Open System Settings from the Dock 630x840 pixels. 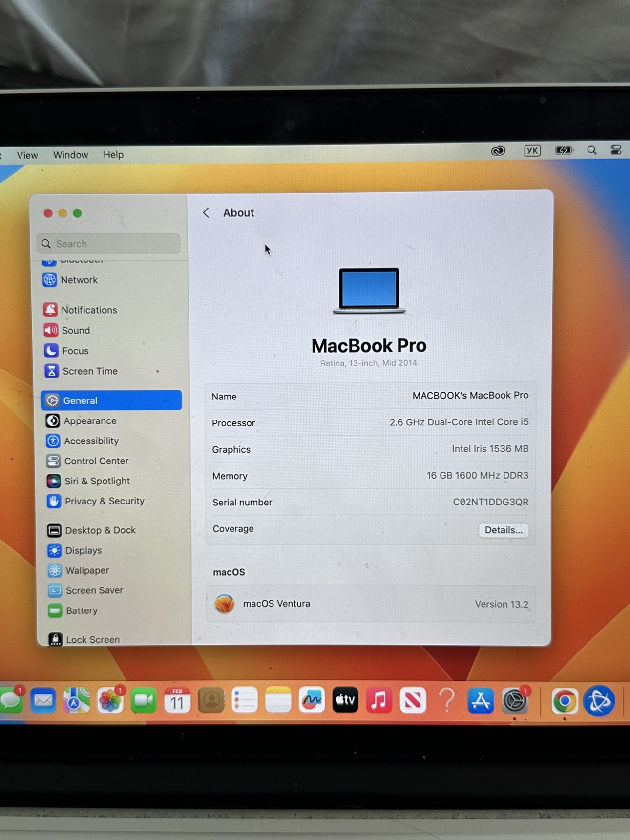click(514, 701)
